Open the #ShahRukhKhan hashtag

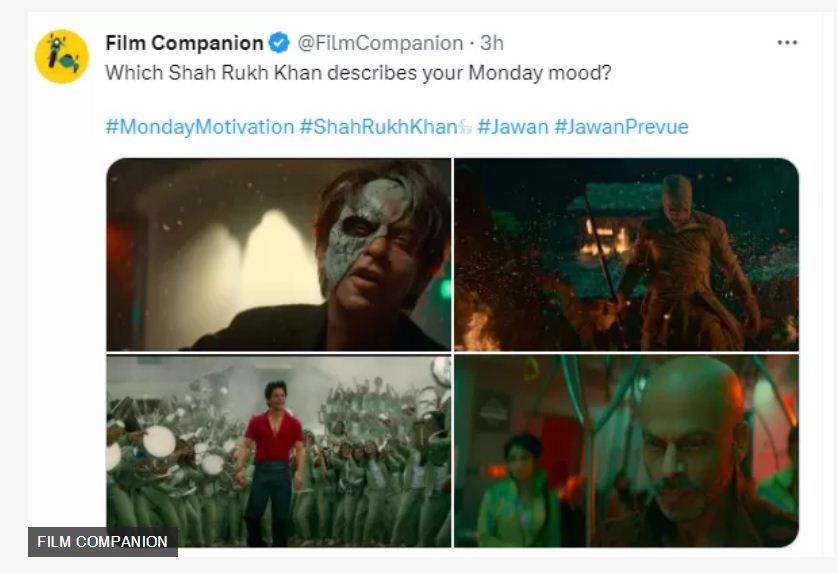pos(378,127)
